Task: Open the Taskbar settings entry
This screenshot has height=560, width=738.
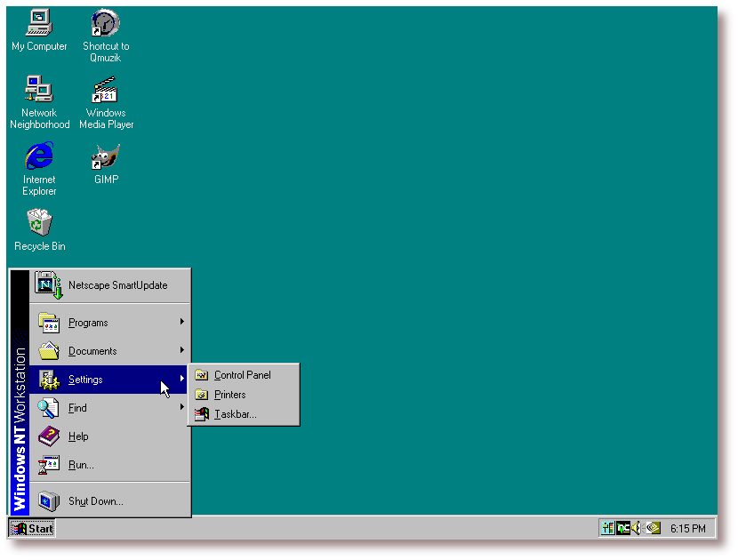Action: click(x=233, y=414)
